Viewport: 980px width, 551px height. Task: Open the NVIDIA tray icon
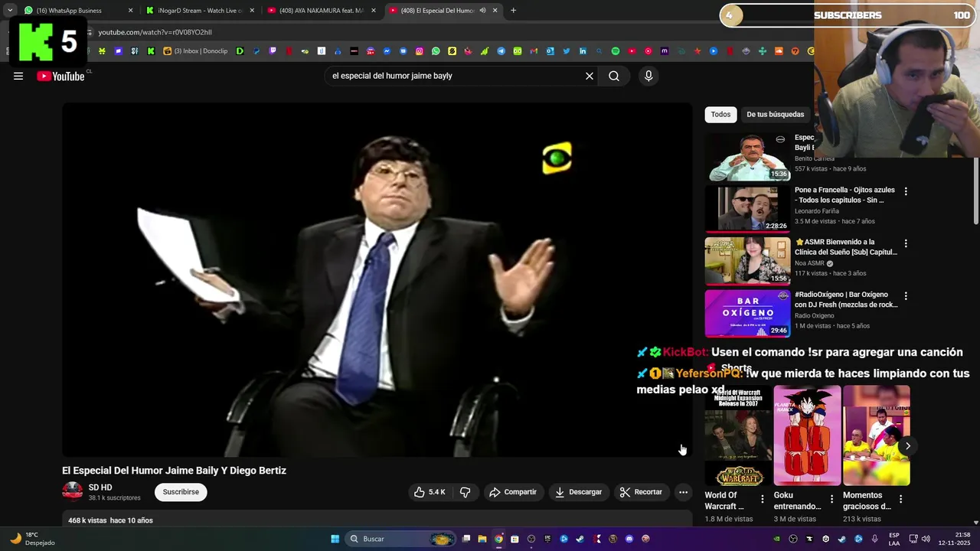(x=776, y=539)
